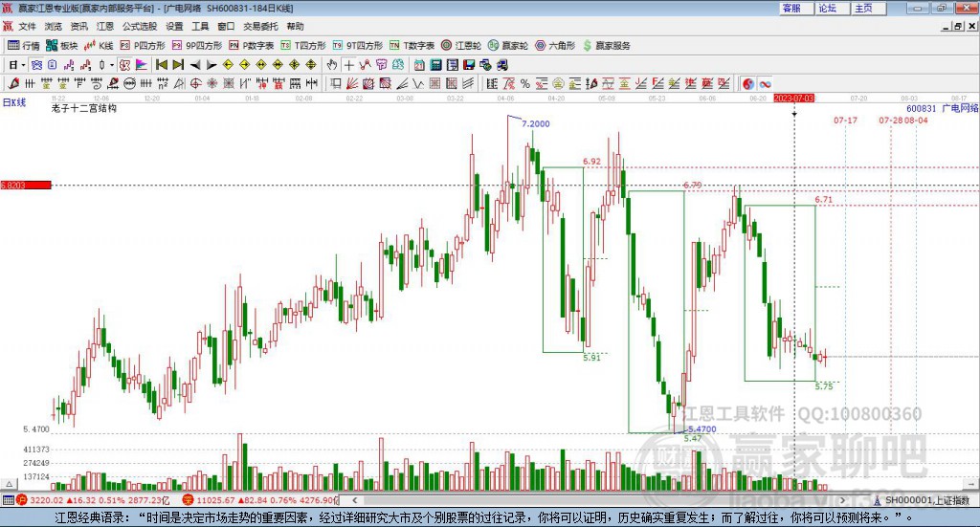980x527 pixels.
Task: Select the zigzag wave line tool
Action: [x=417, y=83]
